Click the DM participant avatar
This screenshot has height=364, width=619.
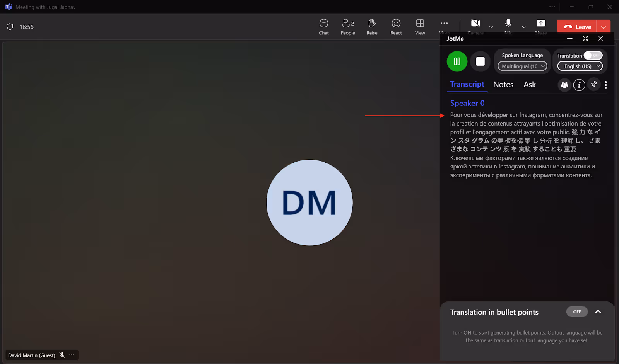(309, 202)
